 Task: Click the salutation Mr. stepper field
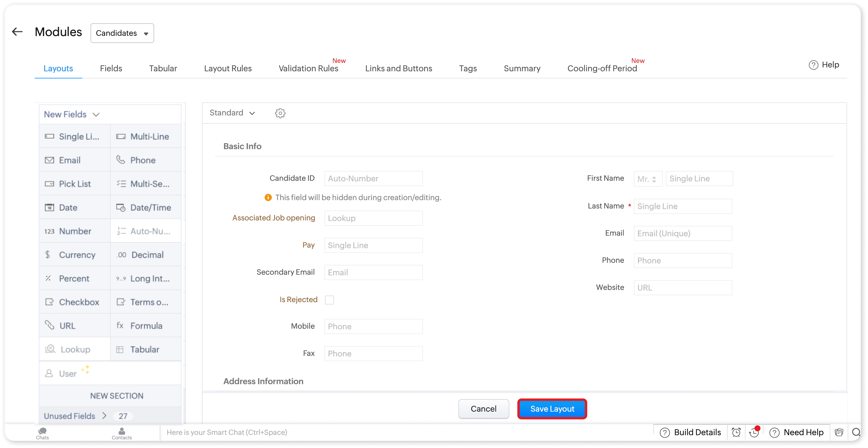[647, 179]
